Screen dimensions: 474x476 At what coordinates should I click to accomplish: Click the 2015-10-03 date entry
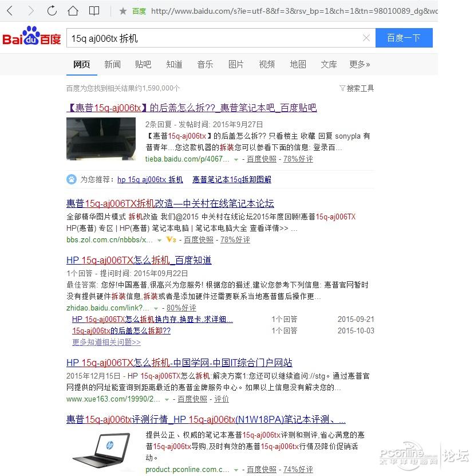[x=356, y=331]
